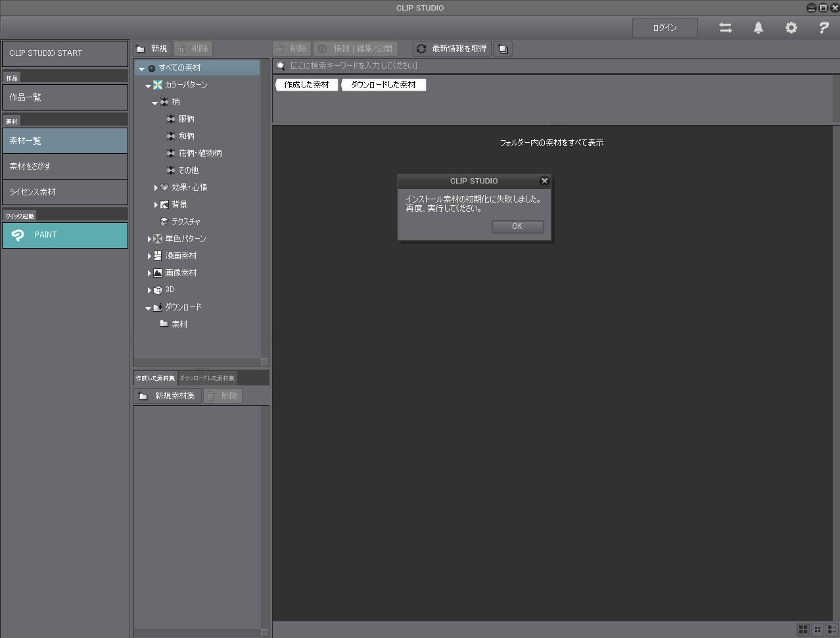Click the material tree horizontal scrollbar
The image size is (840, 638).
[x=197, y=362]
